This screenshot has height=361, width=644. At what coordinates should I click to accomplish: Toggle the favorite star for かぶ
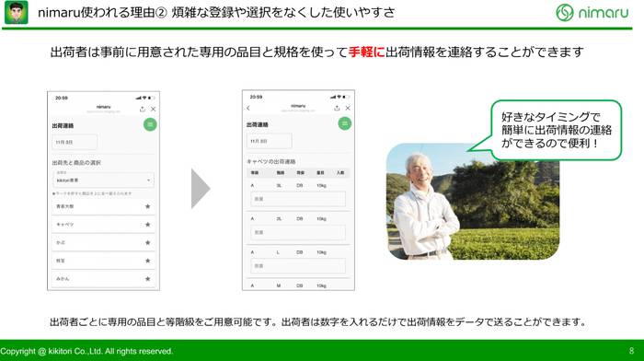[x=148, y=242]
